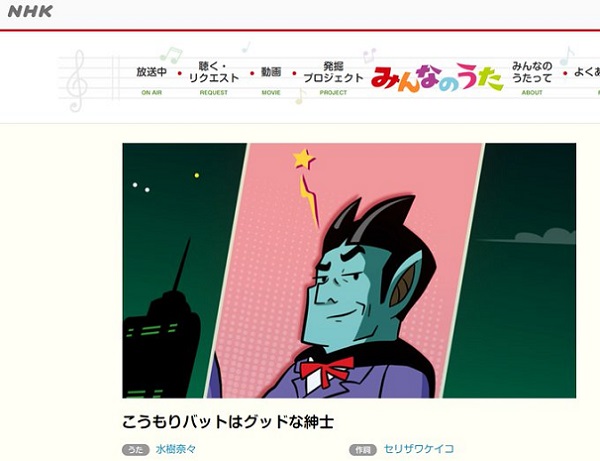Open singer link 水樹奈々
Image resolution: width=600 pixels, height=461 pixels.
pos(176,449)
